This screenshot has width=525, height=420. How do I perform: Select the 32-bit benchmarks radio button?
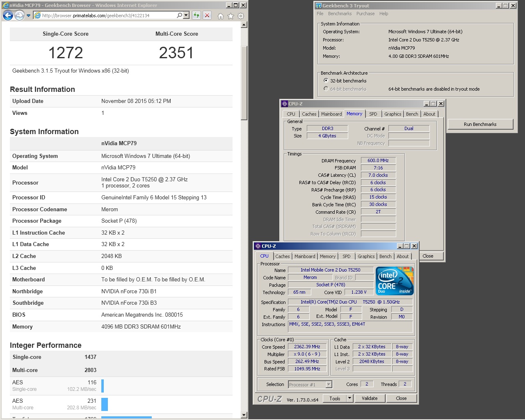tap(326, 81)
